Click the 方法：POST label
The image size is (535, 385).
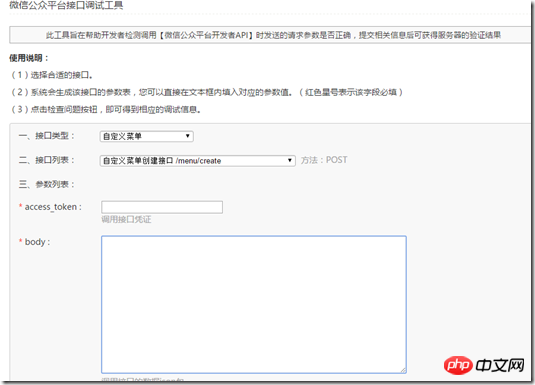point(324,160)
